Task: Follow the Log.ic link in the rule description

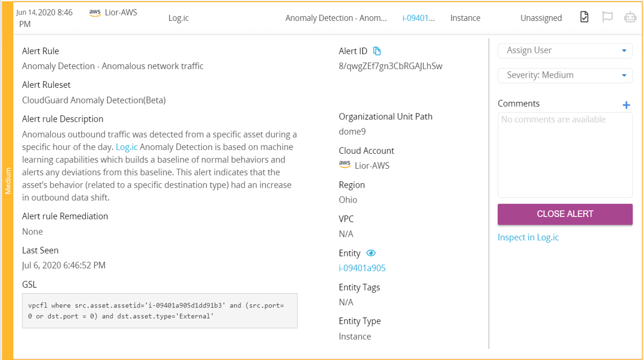Action: tap(127, 147)
